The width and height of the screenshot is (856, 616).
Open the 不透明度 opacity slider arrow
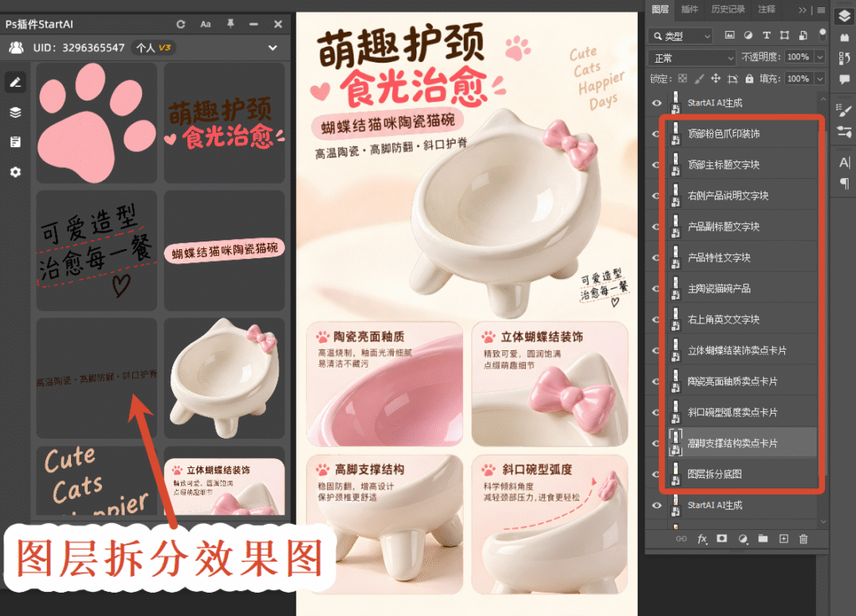click(820, 57)
